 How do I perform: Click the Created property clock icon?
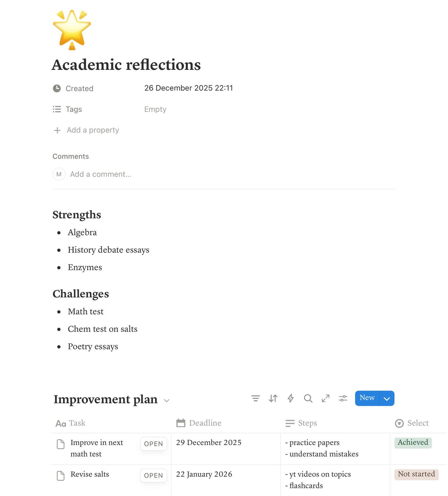(57, 88)
